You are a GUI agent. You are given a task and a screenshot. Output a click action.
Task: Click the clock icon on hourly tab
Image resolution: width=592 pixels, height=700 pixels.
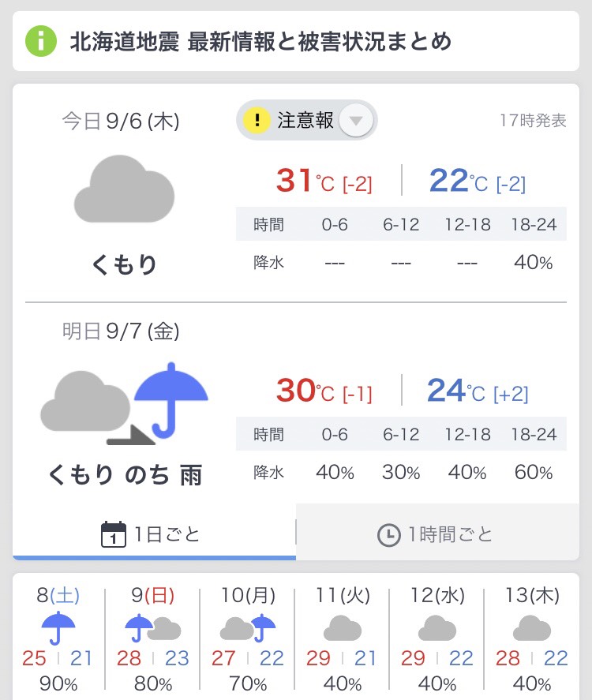click(388, 535)
